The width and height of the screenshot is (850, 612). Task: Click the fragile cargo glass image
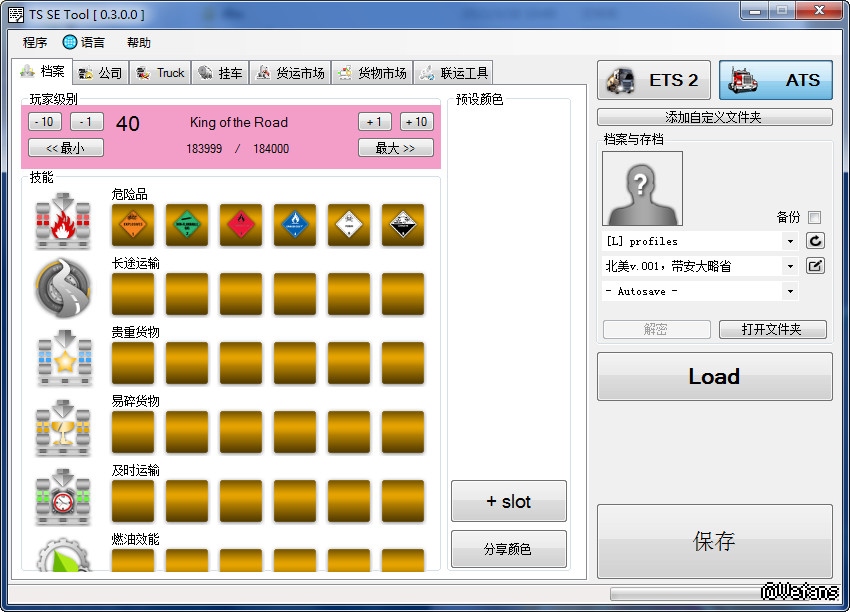tap(63, 427)
